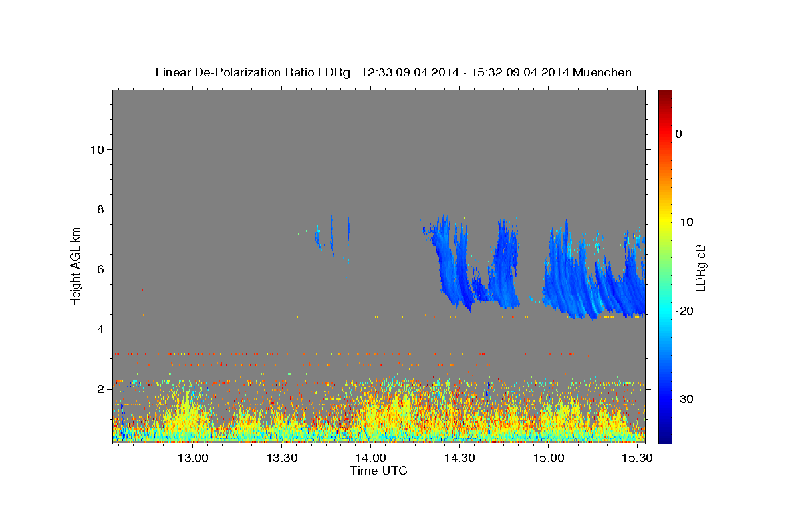798x532 pixels.
Task: Click the plot title 'Linear De-Polarization Ratio LDRg'
Action: pyautogui.click(x=253, y=72)
